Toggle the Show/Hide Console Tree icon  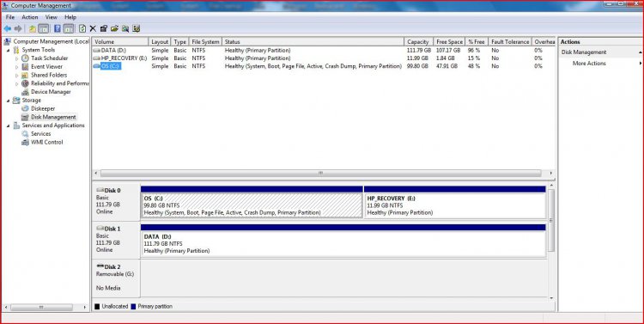(43, 28)
